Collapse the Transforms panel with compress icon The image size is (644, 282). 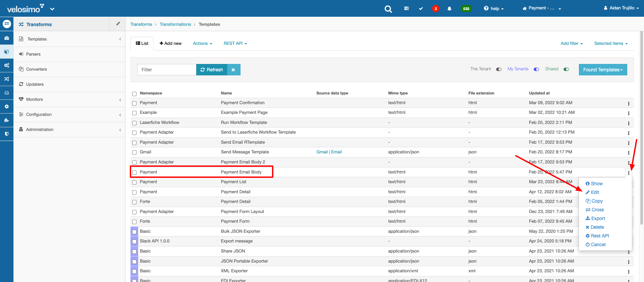click(118, 24)
